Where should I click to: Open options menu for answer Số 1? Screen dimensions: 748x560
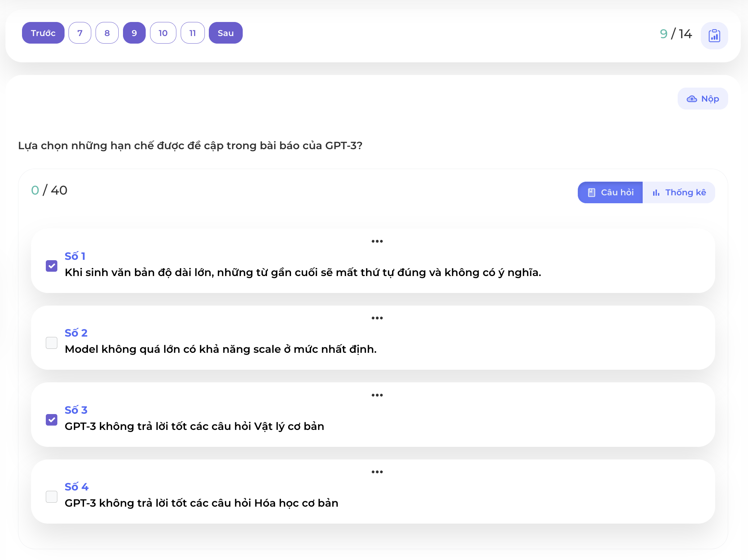tap(377, 241)
